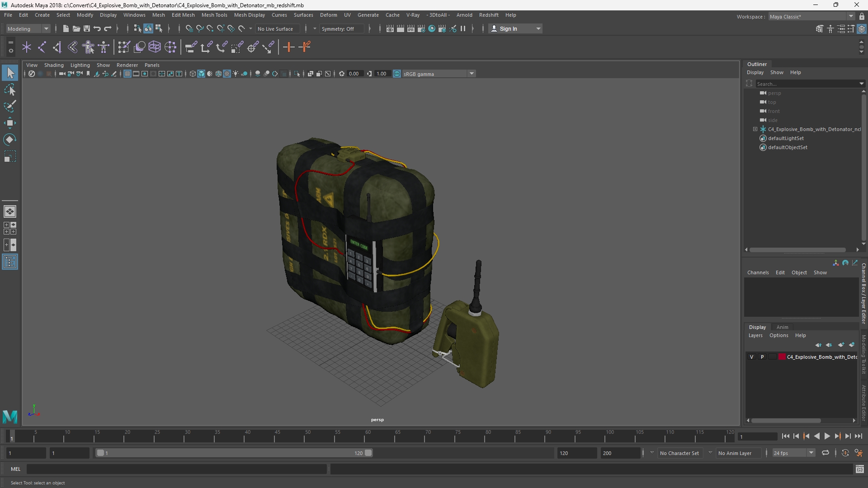The image size is (868, 488).
Task: Open the Redshift menu
Action: coord(489,15)
